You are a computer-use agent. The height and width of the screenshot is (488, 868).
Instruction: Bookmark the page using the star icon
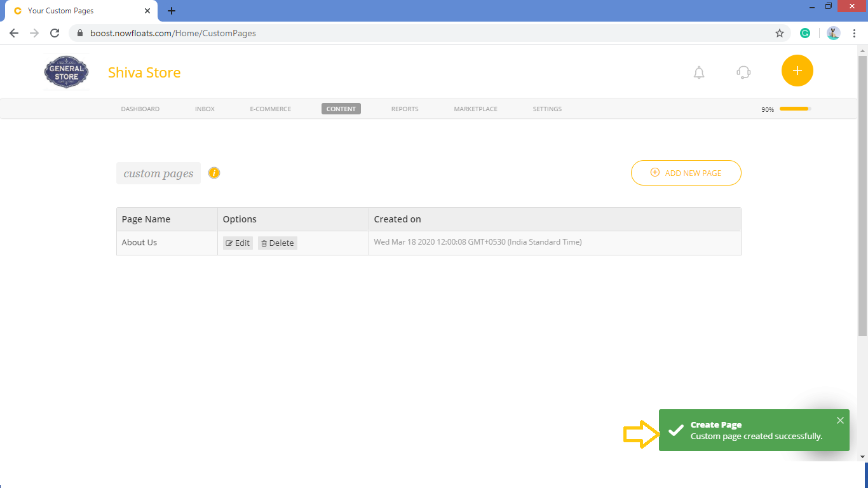click(x=780, y=32)
